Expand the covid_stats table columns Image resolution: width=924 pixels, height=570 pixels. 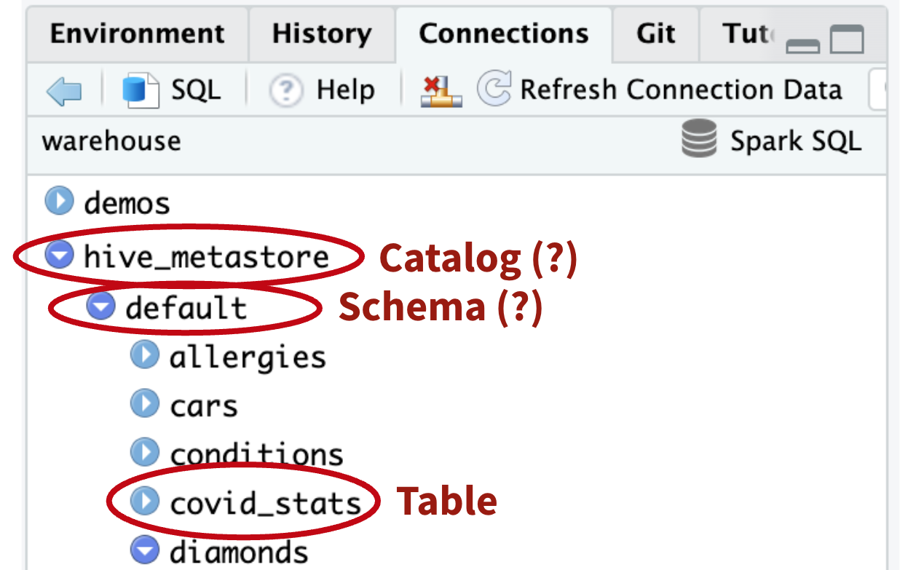(144, 502)
